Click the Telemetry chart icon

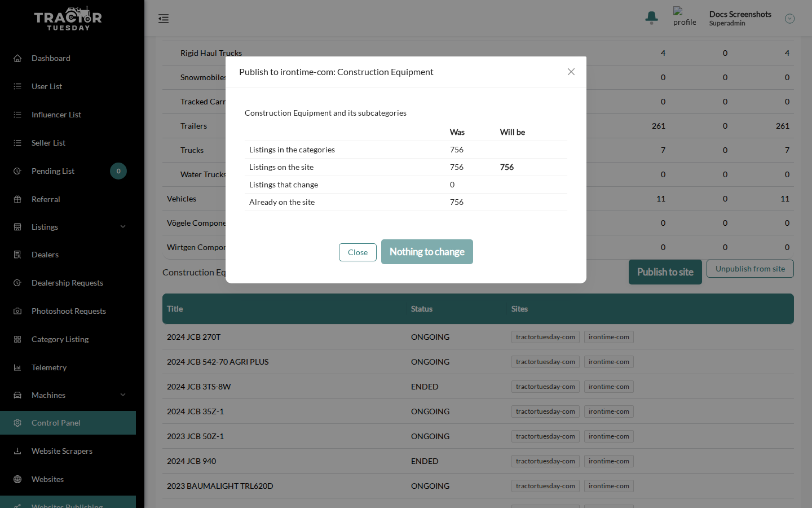pyautogui.click(x=17, y=367)
